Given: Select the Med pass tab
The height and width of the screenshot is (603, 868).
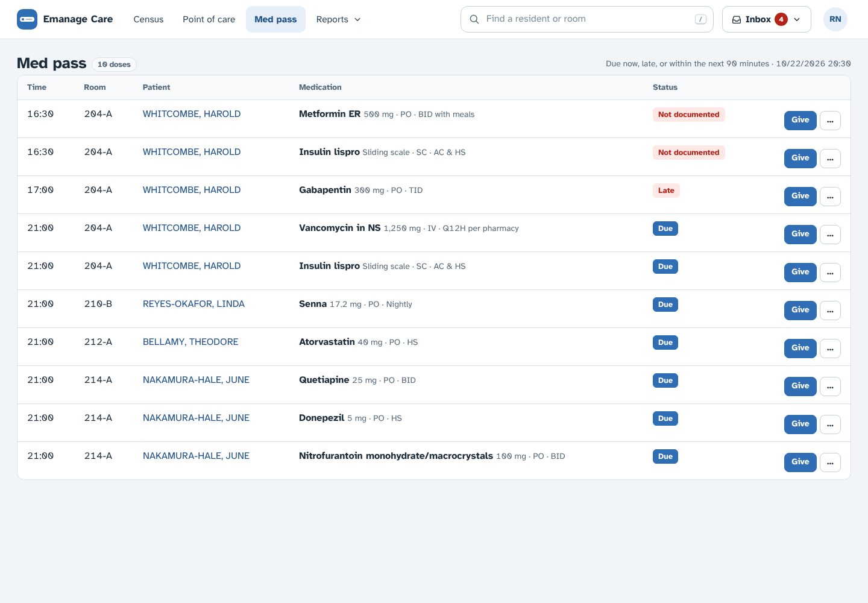Looking at the screenshot, I should [x=275, y=19].
